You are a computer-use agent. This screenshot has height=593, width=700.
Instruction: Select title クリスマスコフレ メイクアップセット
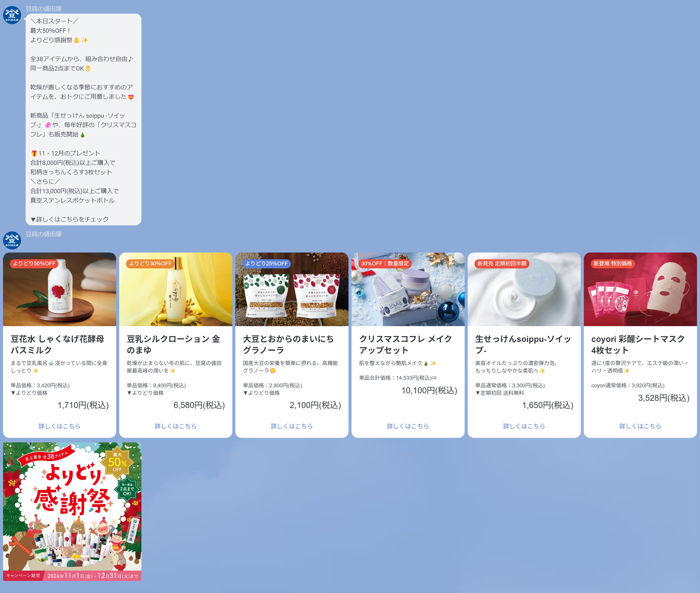405,345
